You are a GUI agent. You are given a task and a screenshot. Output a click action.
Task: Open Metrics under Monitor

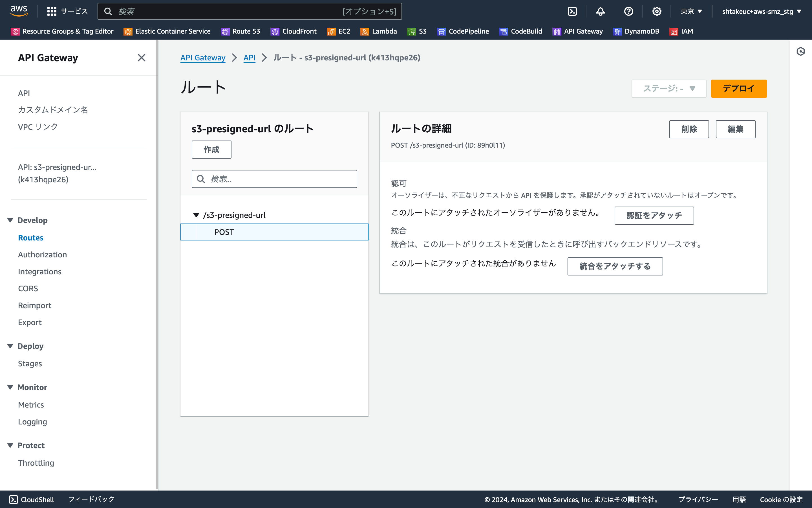pos(31,404)
